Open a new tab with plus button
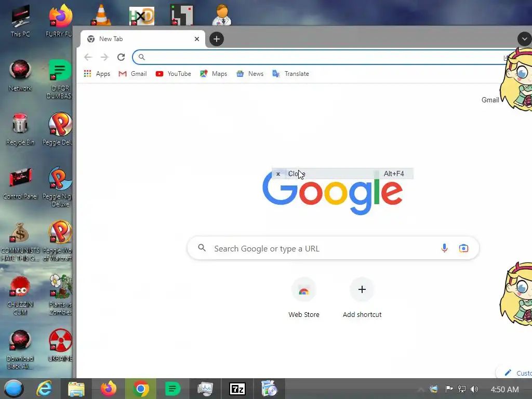 point(217,39)
